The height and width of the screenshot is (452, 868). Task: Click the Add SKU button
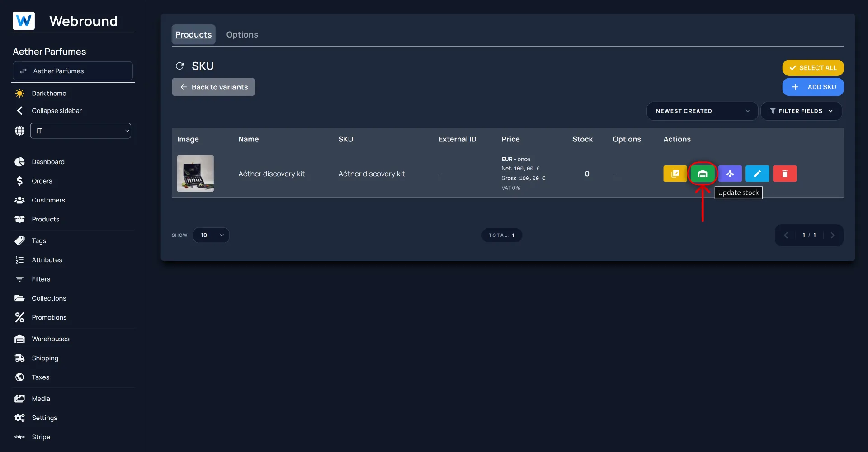pos(813,87)
